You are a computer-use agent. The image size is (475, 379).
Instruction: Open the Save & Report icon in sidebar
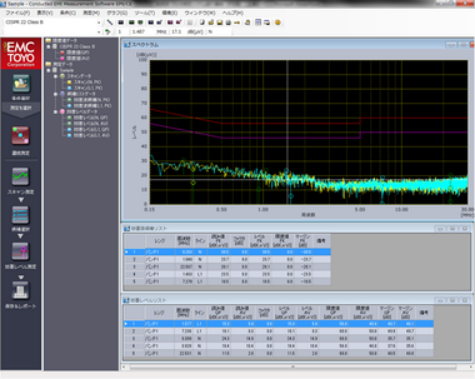click(21, 290)
